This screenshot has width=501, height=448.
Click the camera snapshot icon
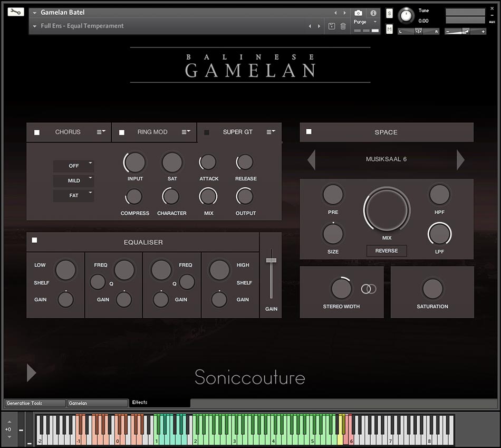(358, 13)
